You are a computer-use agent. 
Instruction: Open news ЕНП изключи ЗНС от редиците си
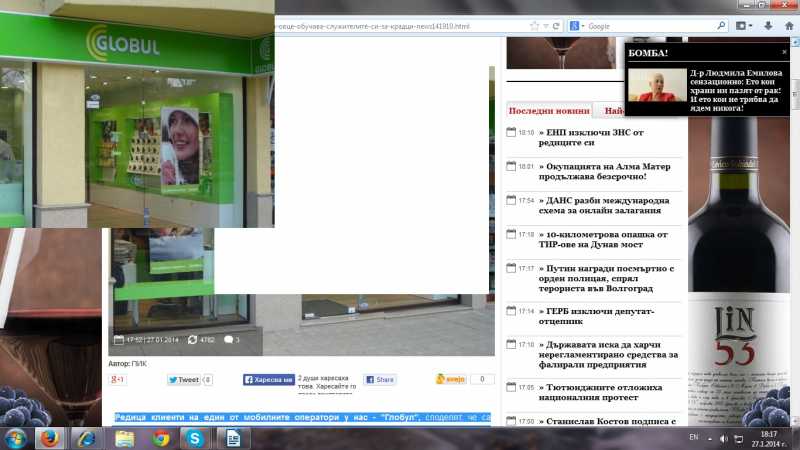[x=591, y=137]
